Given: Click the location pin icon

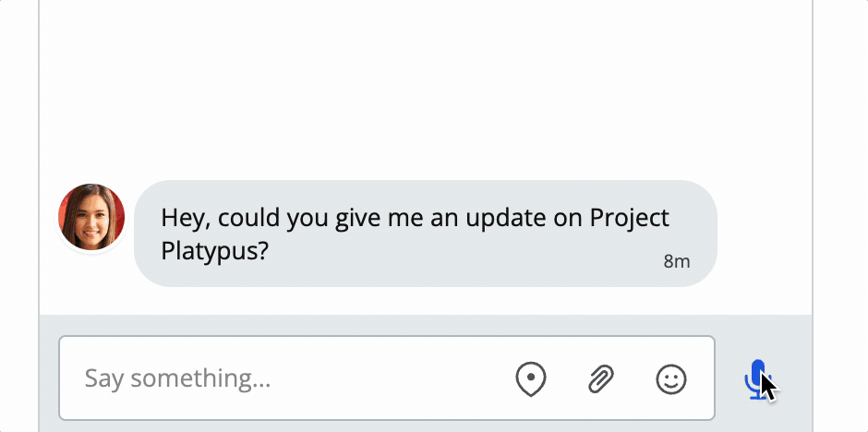Looking at the screenshot, I should pos(531,378).
